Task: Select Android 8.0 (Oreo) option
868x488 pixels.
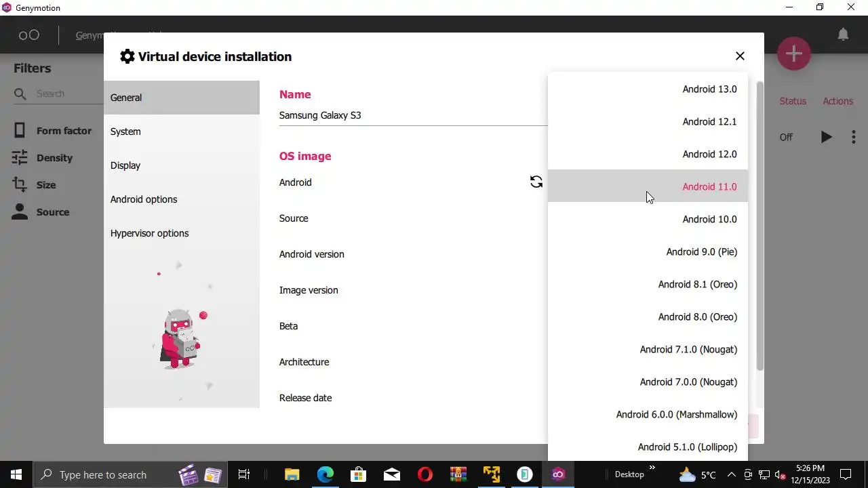Action: 648,317
